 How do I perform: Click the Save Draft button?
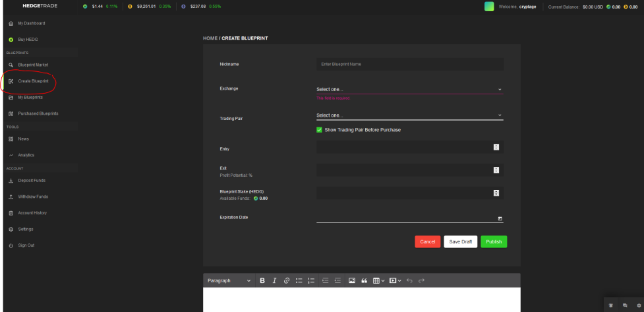pyautogui.click(x=460, y=241)
